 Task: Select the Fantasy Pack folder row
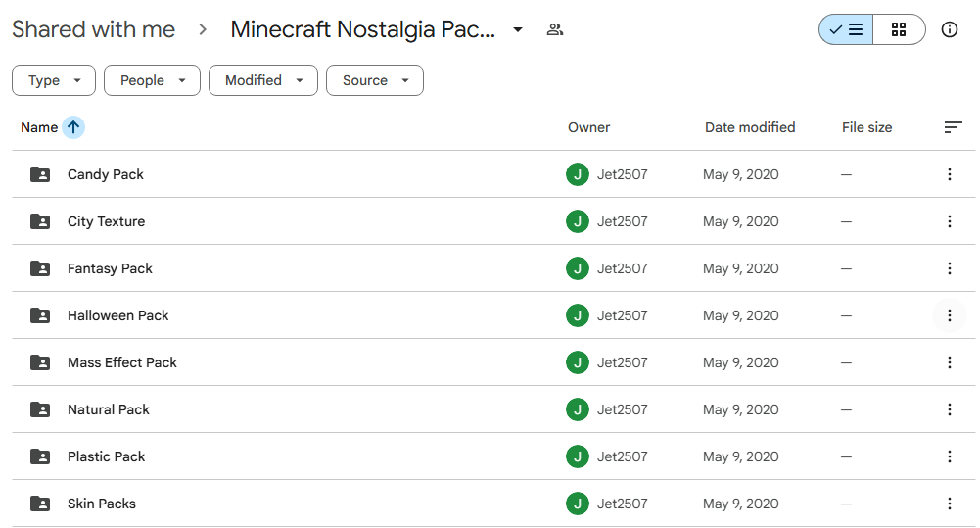click(493, 268)
